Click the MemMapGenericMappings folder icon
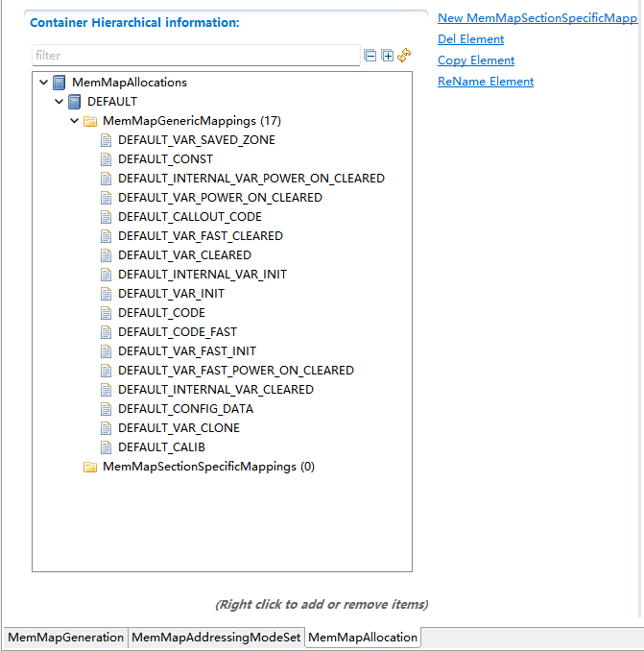Screen dimensions: 644x651 coord(90,121)
